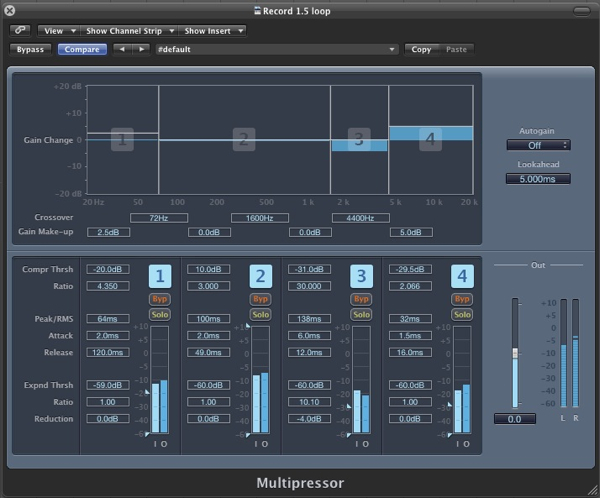Click band 3 threshold arrow on meter
Image resolution: width=600 pixels, height=498 pixels.
(349, 406)
